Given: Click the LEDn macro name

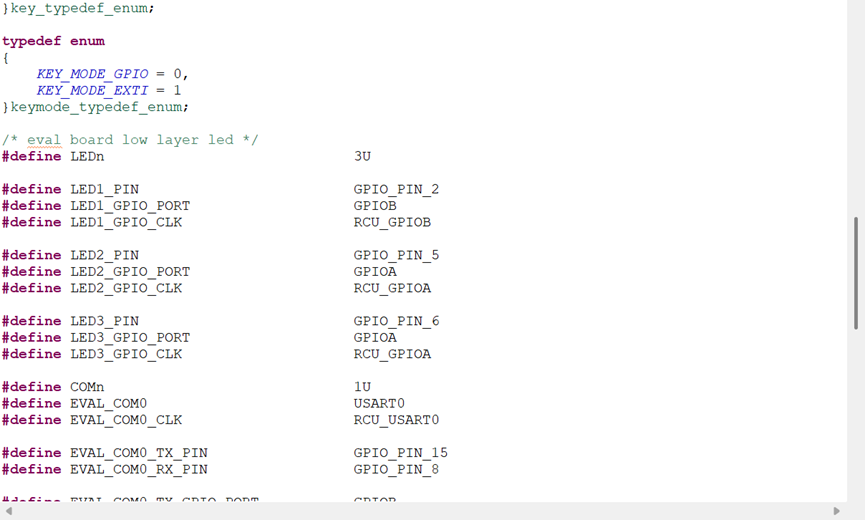Looking at the screenshot, I should pyautogui.click(x=87, y=156).
